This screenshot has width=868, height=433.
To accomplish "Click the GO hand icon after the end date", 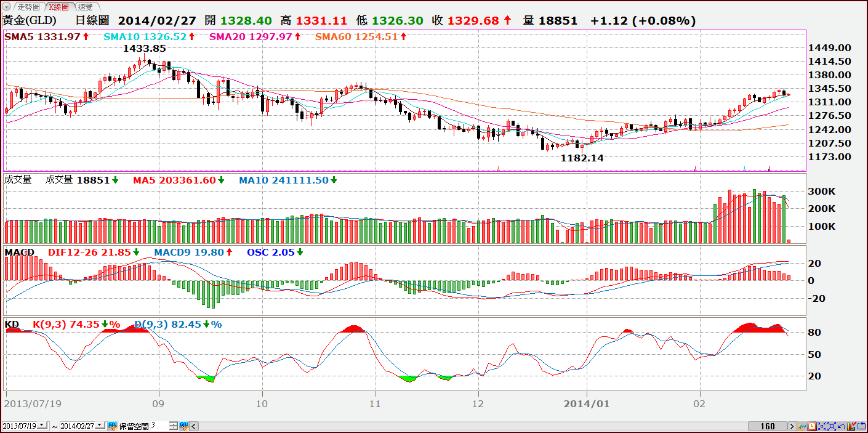I will pyautogui.click(x=113, y=426).
